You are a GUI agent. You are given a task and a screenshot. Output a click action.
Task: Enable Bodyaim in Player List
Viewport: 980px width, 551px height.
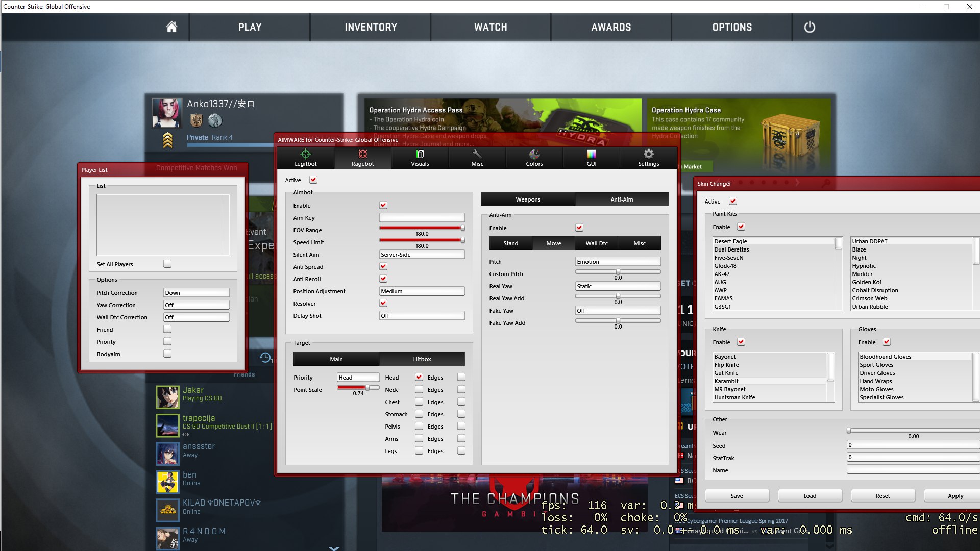tap(167, 354)
